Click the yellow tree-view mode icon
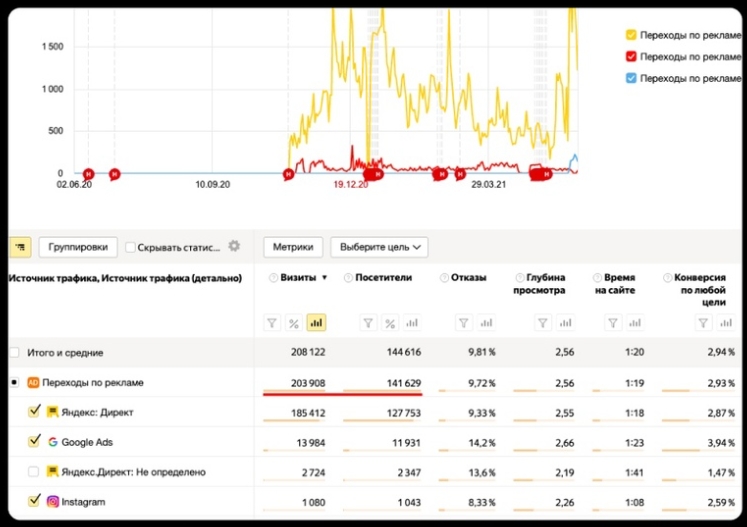 coord(20,247)
